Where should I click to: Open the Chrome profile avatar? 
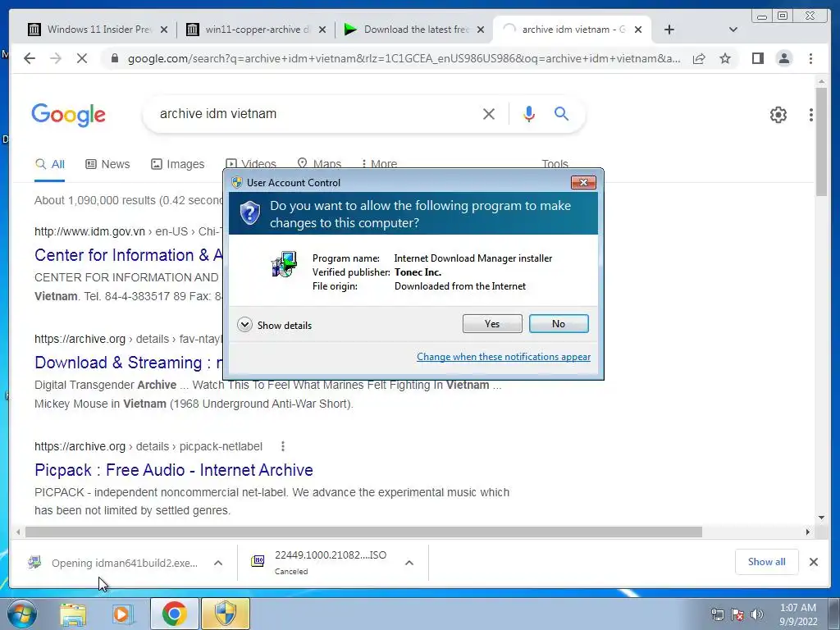pyautogui.click(x=783, y=58)
